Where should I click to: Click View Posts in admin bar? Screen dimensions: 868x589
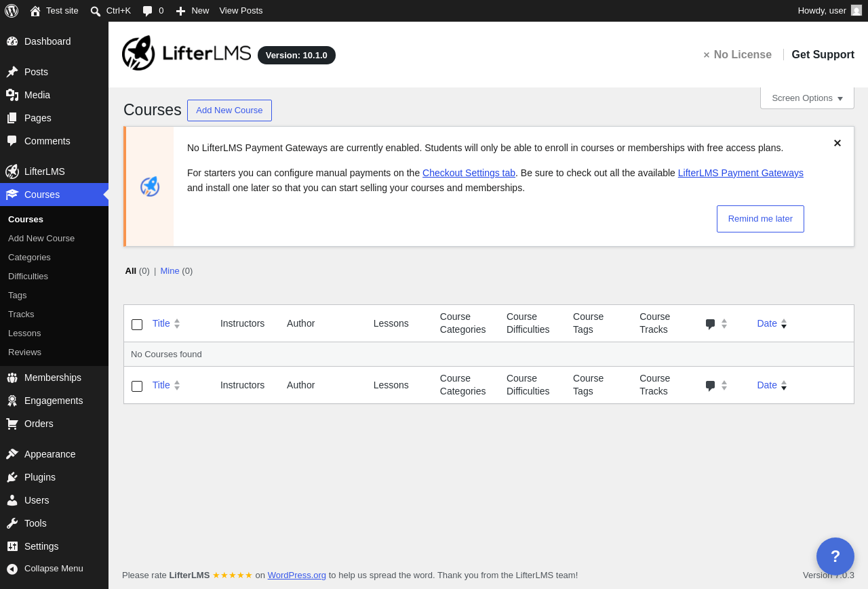pos(241,11)
